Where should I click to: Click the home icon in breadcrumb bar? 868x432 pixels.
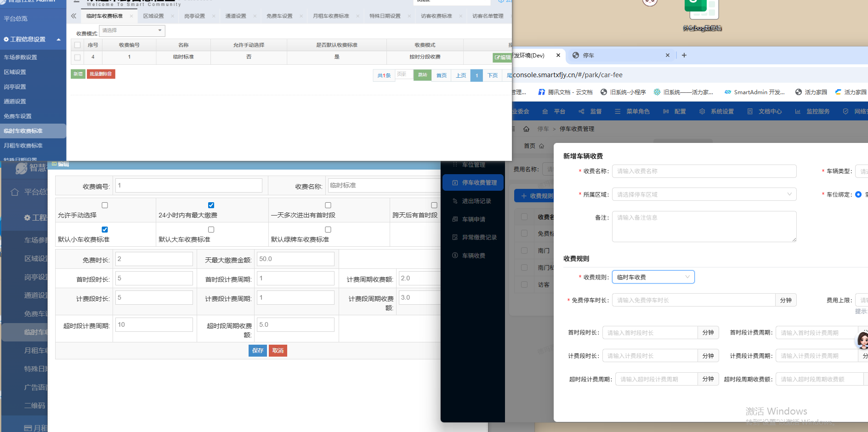(526, 129)
